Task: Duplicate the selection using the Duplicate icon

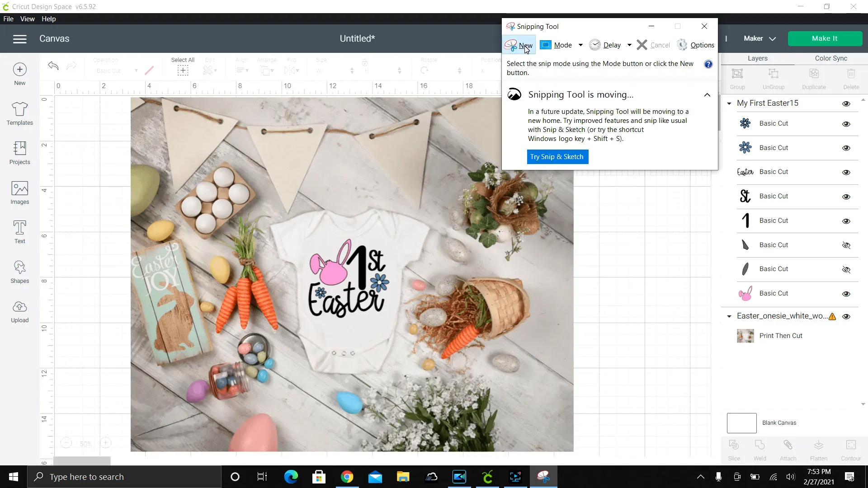Action: (x=814, y=78)
